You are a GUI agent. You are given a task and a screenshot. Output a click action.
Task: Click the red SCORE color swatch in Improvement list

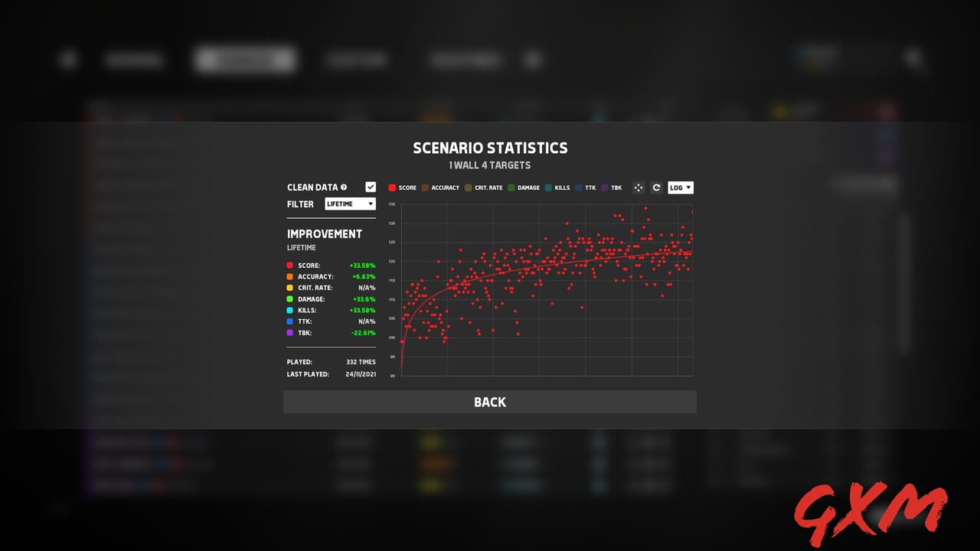[289, 265]
